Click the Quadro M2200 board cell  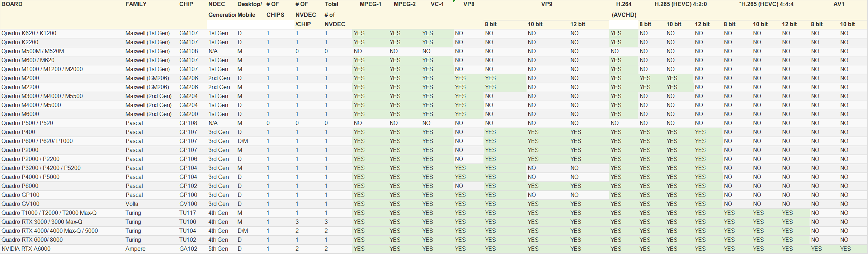click(x=20, y=87)
